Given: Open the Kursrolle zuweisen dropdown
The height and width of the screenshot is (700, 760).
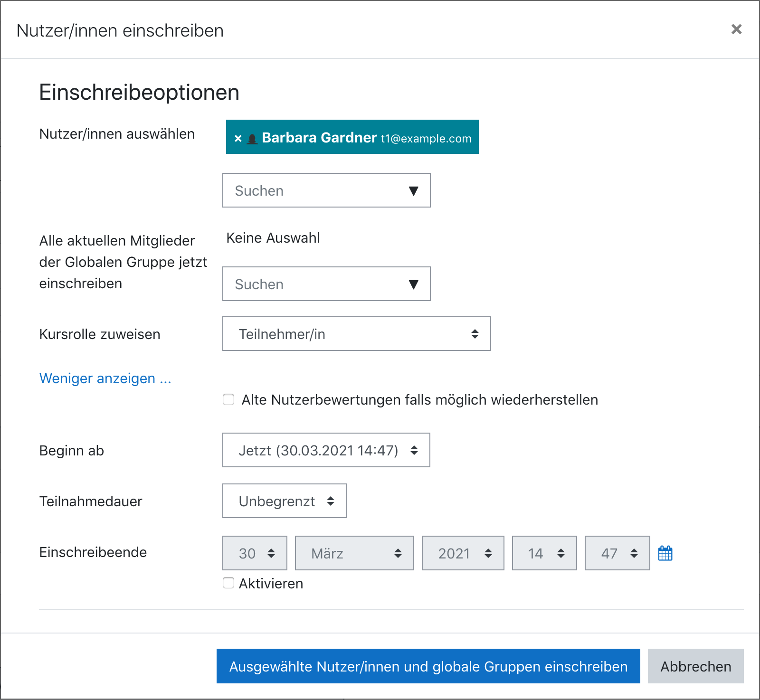Looking at the screenshot, I should point(356,334).
